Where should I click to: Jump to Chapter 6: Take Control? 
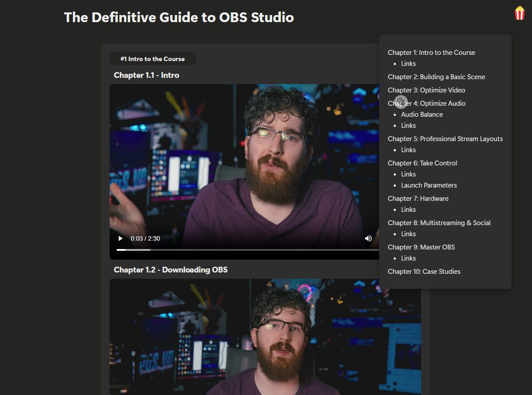(422, 163)
